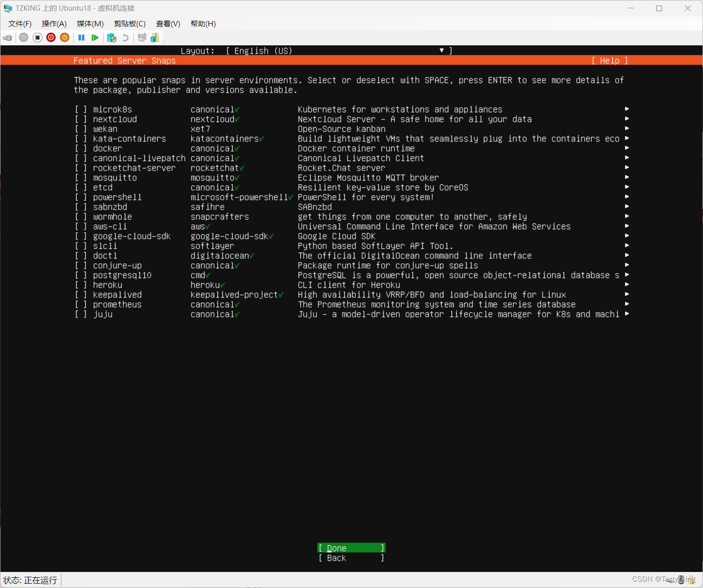Click the 'Open-Source kanban' description

342,129
